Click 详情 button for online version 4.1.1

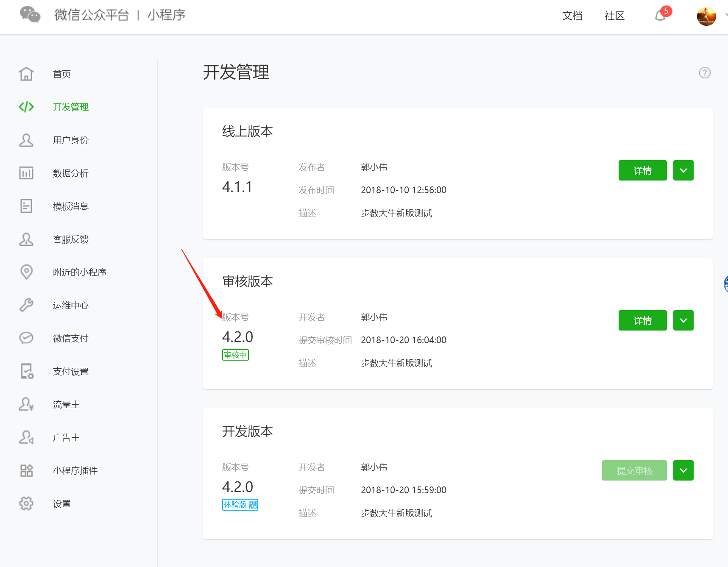642,170
